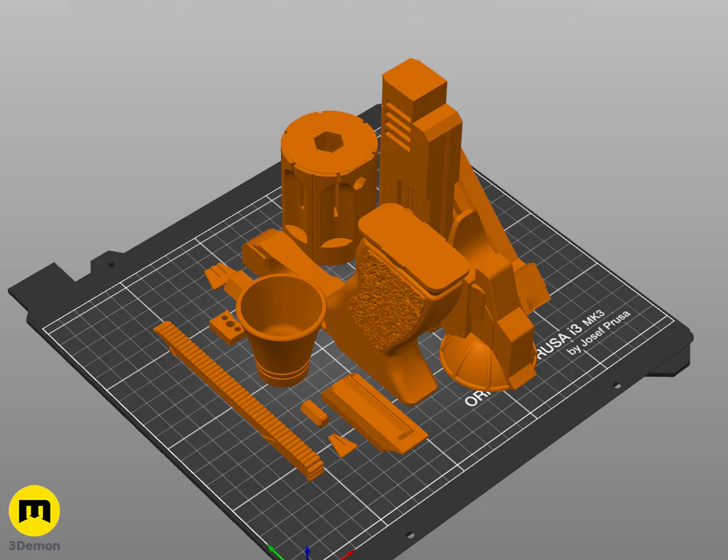728x560 pixels.
Task: Select the small wedge part left of the cup
Action: (218, 275)
